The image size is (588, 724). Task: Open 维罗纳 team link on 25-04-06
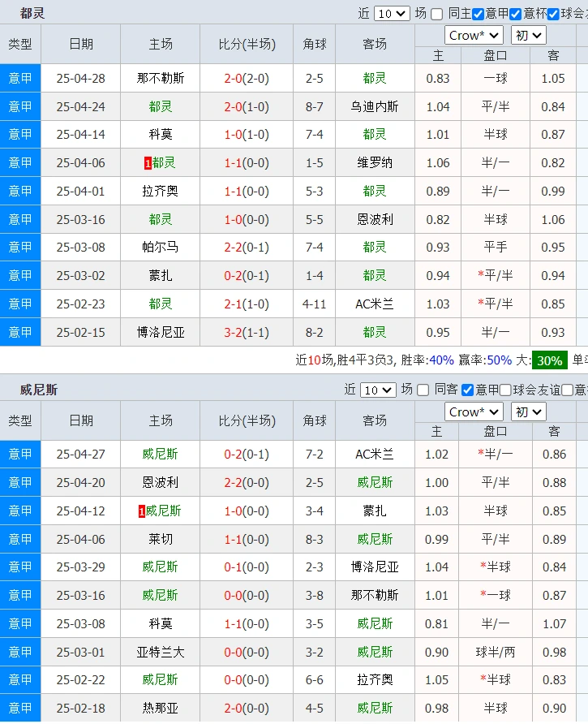(375, 163)
